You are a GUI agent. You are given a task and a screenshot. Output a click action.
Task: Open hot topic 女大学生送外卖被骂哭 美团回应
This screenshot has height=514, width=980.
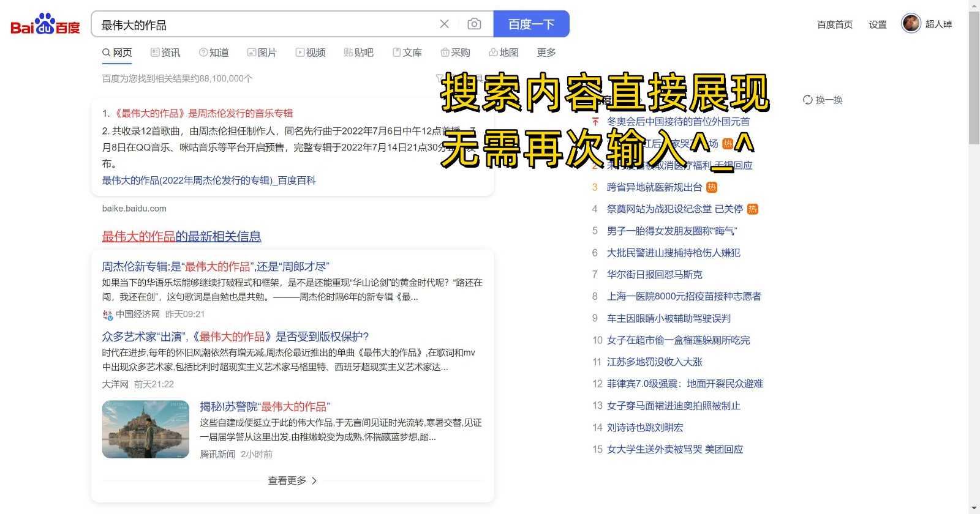(674, 449)
